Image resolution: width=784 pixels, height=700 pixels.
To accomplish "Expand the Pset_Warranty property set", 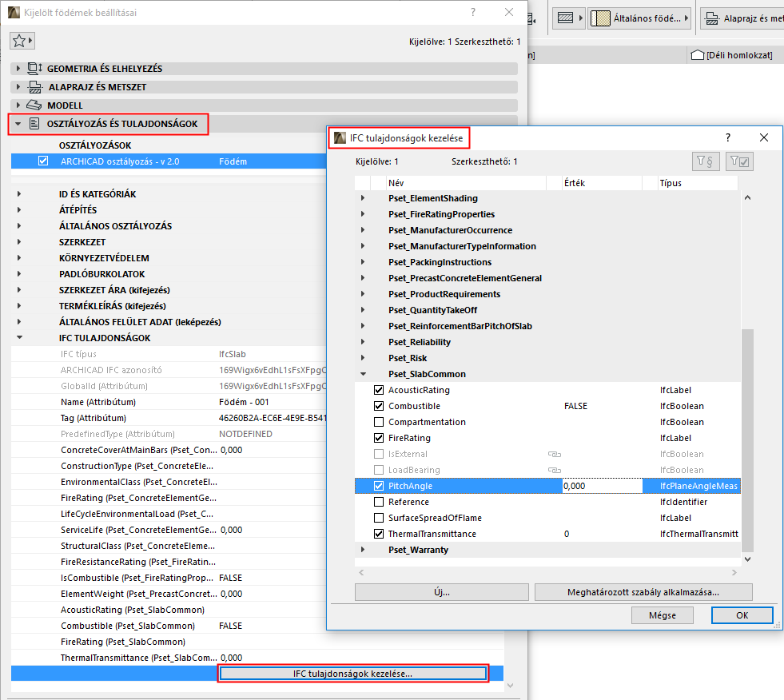I will point(364,550).
